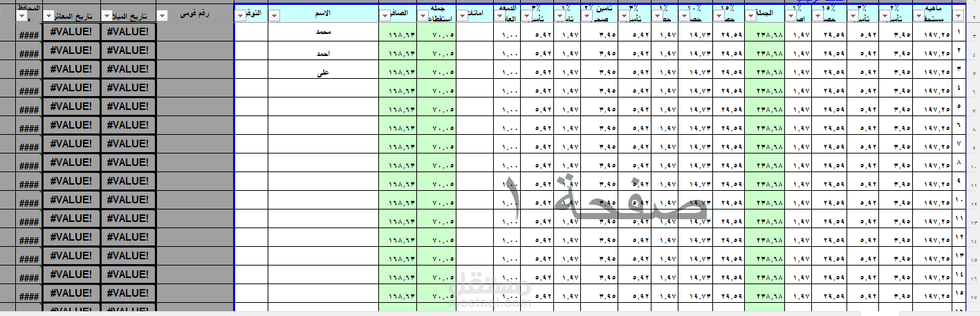Click birth date #VALUE! cell in محمد's row

click(129, 32)
